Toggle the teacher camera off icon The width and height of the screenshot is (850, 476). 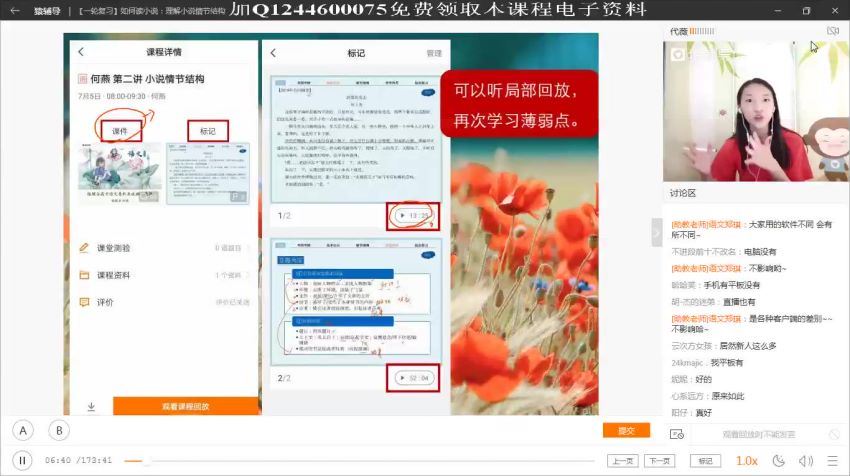click(x=833, y=32)
